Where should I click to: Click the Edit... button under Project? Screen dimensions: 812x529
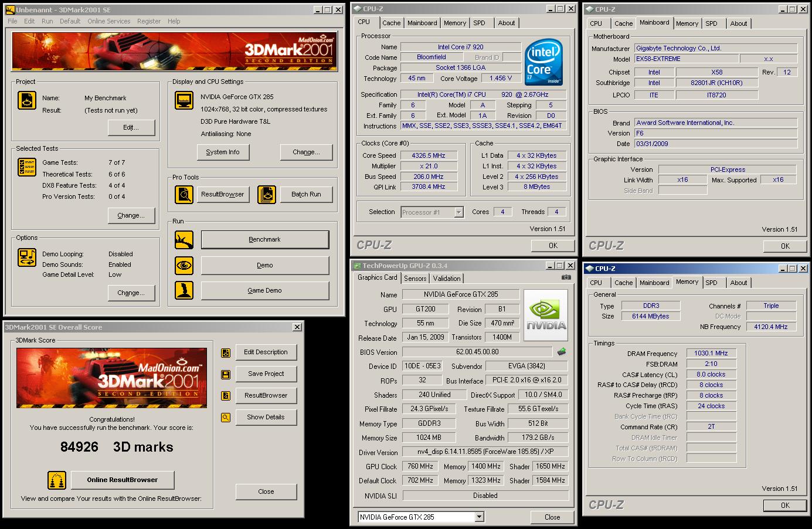point(131,127)
